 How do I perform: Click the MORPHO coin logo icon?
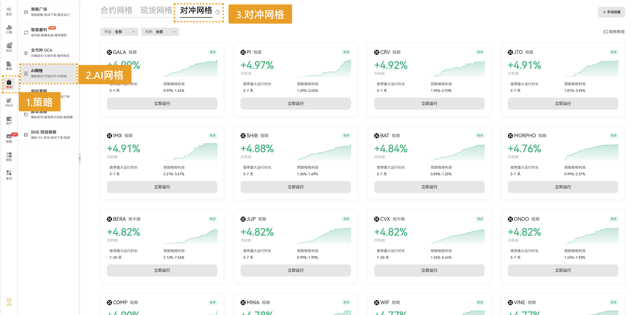click(x=510, y=135)
